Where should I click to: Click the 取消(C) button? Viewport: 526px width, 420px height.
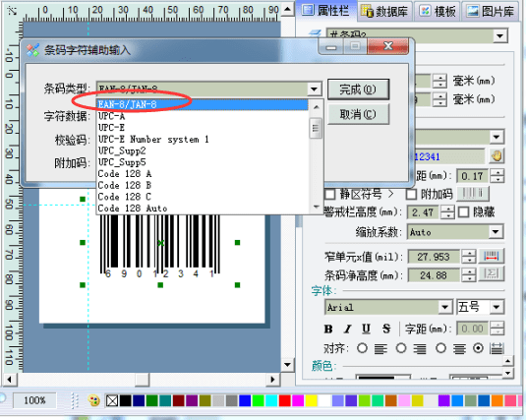(358, 114)
